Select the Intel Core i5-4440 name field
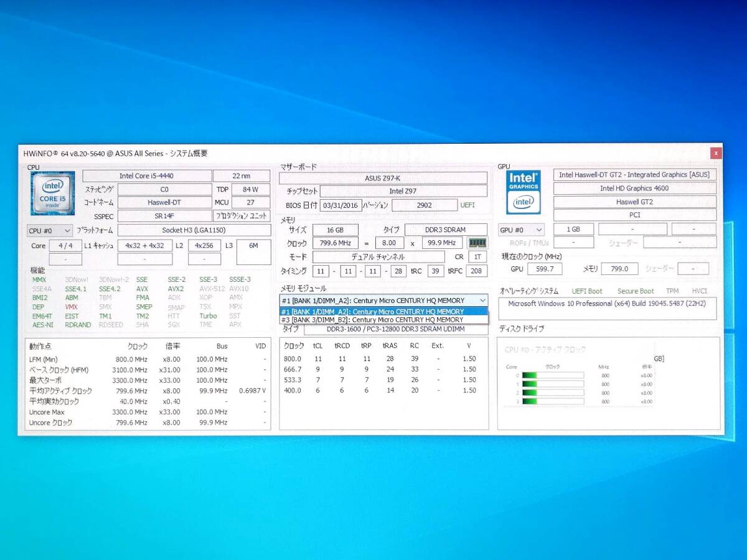Viewport: 747px width, 560px height. point(147,176)
